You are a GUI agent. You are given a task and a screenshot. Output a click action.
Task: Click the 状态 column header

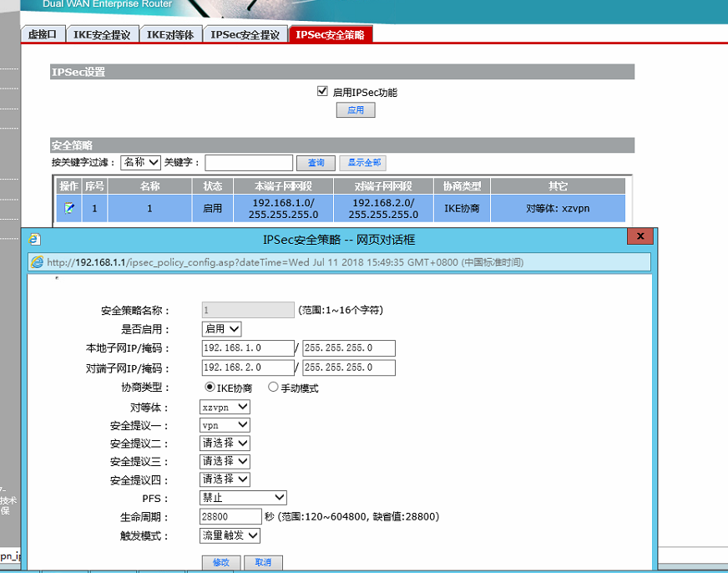(x=213, y=186)
